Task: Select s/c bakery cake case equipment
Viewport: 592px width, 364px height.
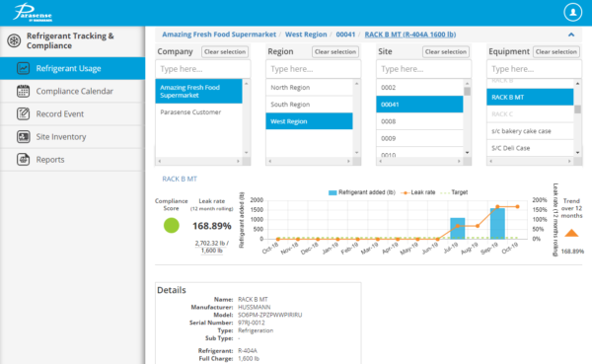Action: point(530,131)
